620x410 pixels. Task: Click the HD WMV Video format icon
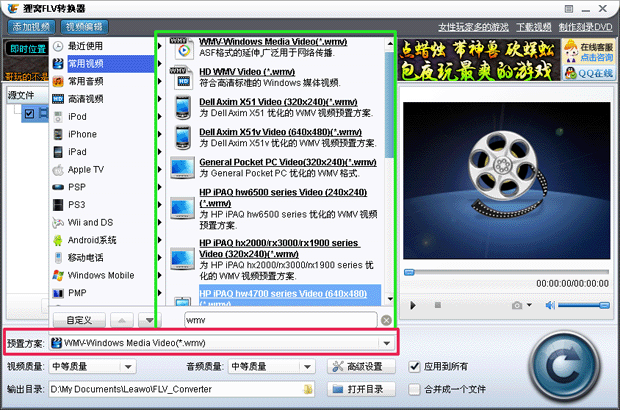[x=182, y=78]
